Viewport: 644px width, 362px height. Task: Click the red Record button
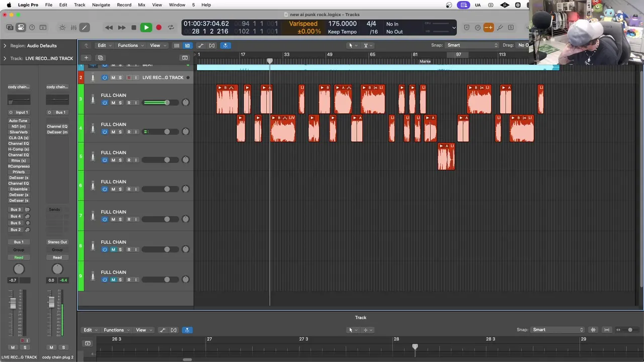158,28
